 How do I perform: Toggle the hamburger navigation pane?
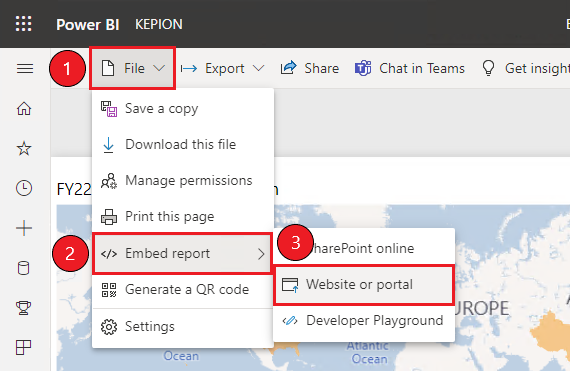click(x=25, y=68)
